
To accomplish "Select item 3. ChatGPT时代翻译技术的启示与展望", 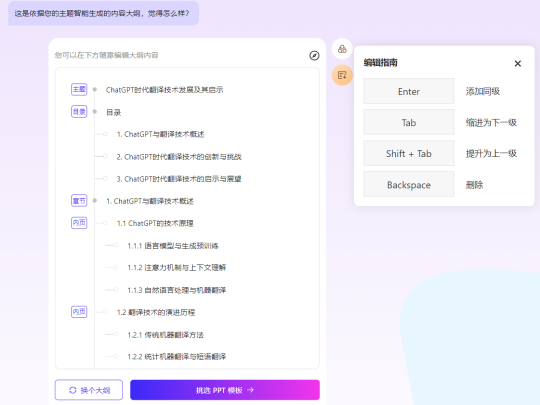I will 179,179.
